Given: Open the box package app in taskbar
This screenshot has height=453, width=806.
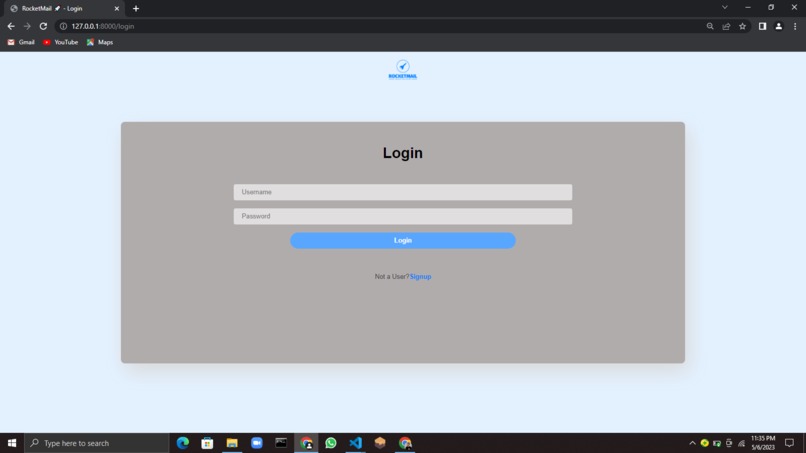Looking at the screenshot, I should pos(380,443).
